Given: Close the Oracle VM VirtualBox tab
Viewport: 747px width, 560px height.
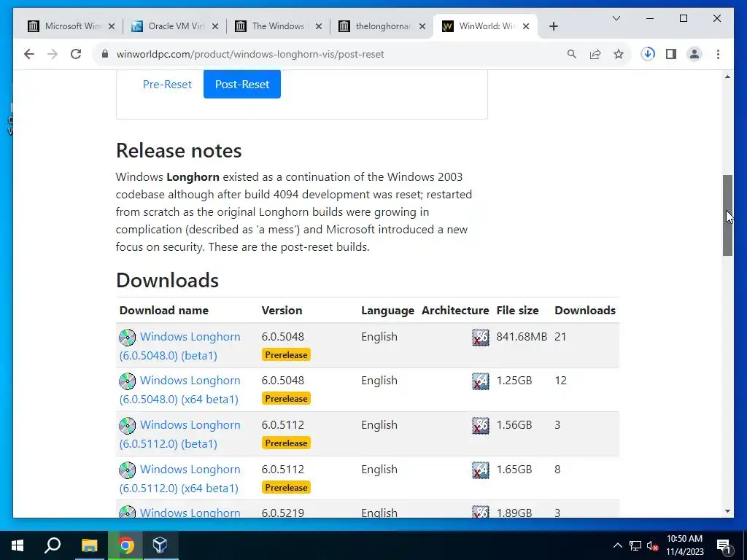Looking at the screenshot, I should (215, 27).
